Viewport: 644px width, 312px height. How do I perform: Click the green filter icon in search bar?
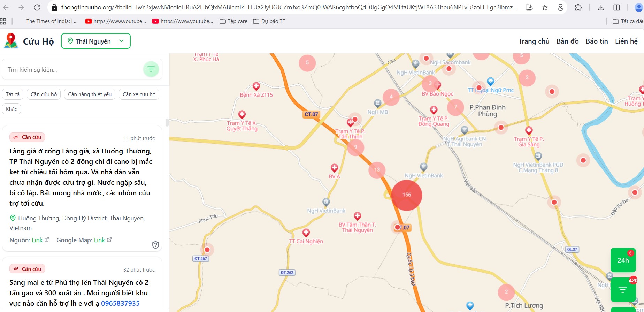coord(151,69)
